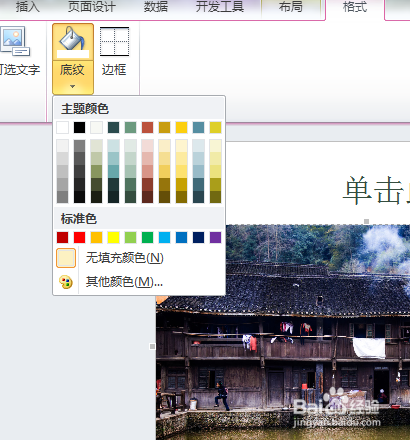Viewport: 410px width, 440px height.
Task: Click the color palette icon beside 其他颜色
Action: pos(66,282)
